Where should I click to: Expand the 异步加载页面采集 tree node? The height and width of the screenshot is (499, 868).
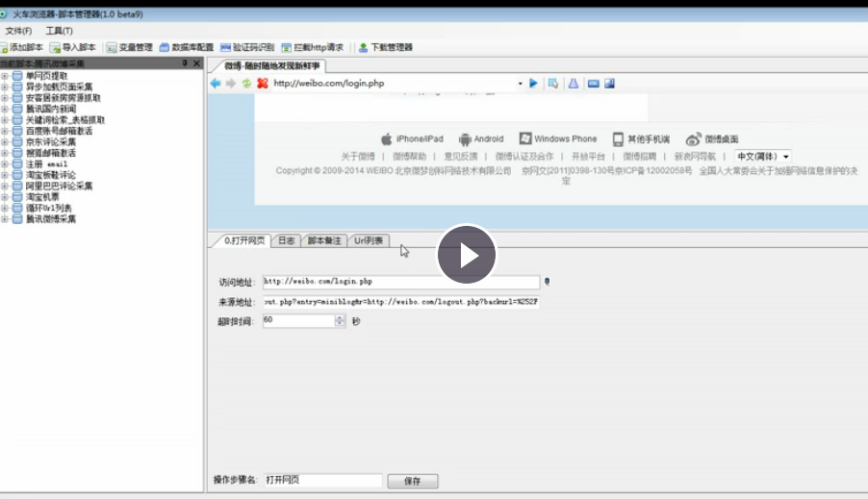[5, 87]
